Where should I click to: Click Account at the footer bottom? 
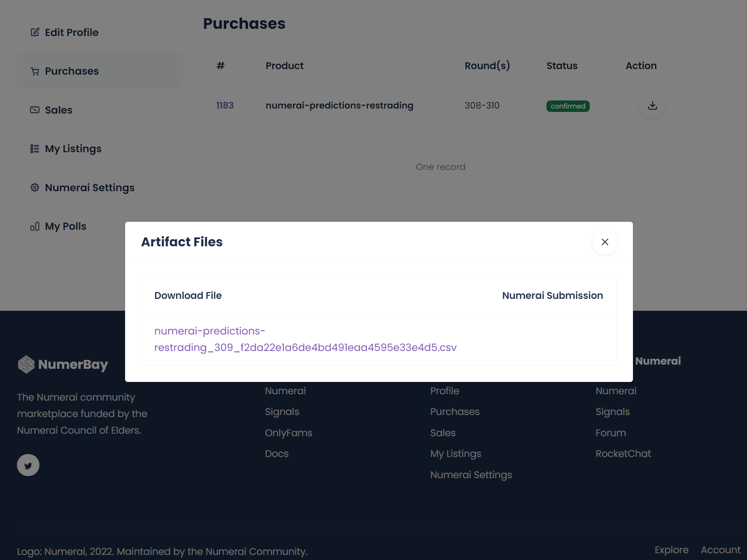coord(720,550)
